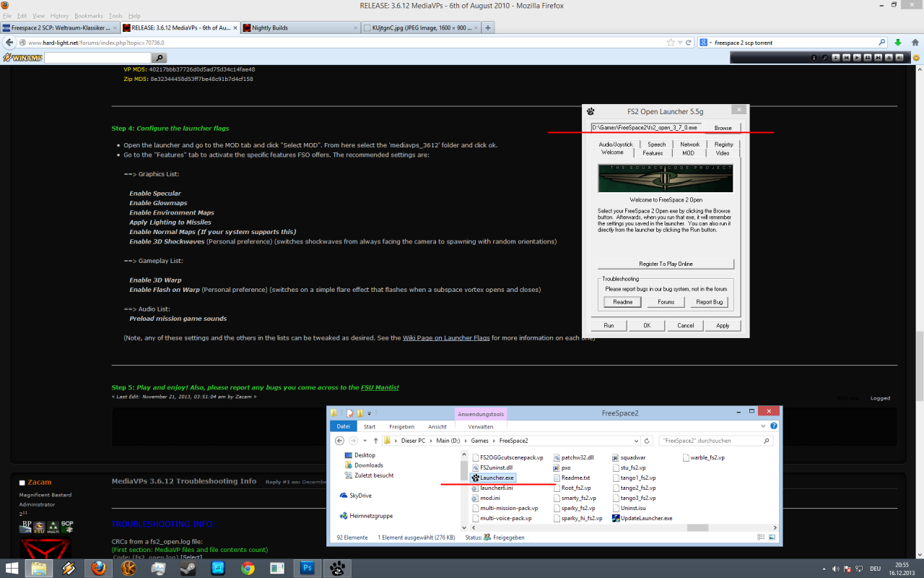Open Firefox History menu
Image resolution: width=924 pixels, height=578 pixels.
click(x=60, y=16)
